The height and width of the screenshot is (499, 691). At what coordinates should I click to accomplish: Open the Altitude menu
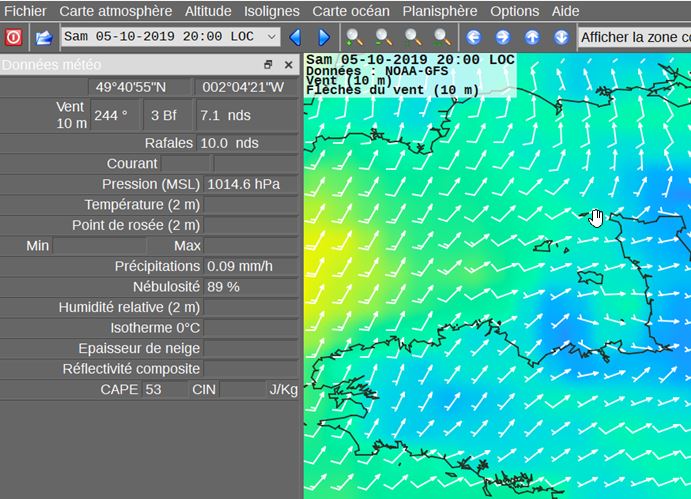click(x=208, y=11)
